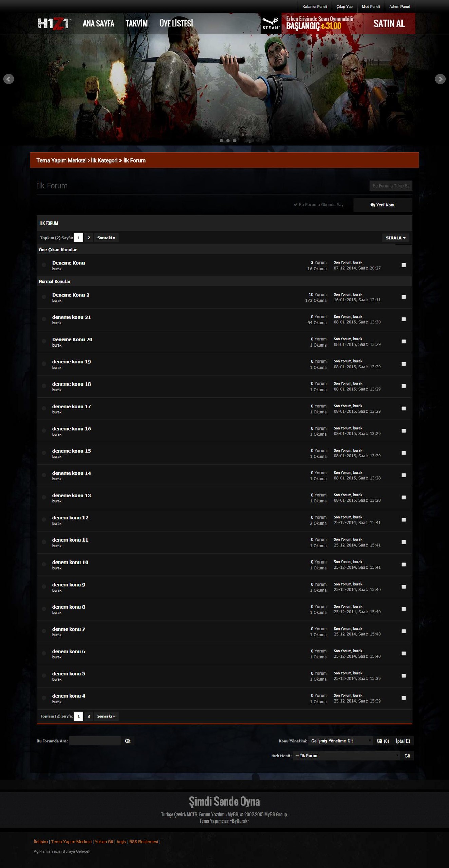Click Sonraki in bottom pagination

(x=106, y=716)
